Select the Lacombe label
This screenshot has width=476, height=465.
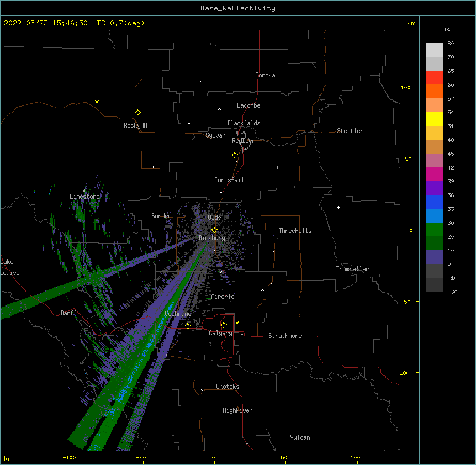point(248,105)
